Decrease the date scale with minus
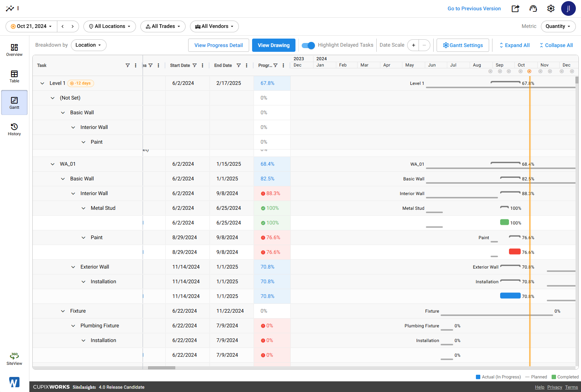581x392 pixels. [x=424, y=45]
